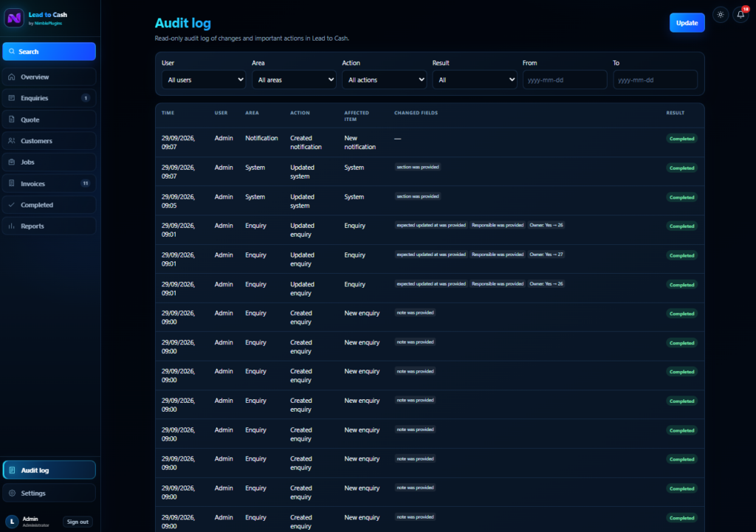This screenshot has width=756, height=532.
Task: Click the Completed checkmark icon
Action: 12,205
